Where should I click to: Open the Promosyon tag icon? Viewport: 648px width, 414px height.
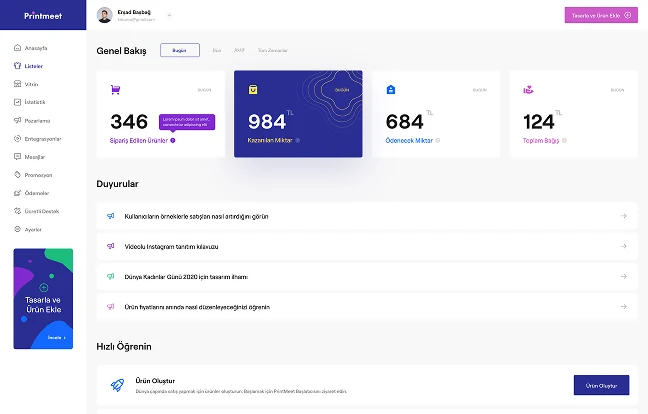coord(17,175)
